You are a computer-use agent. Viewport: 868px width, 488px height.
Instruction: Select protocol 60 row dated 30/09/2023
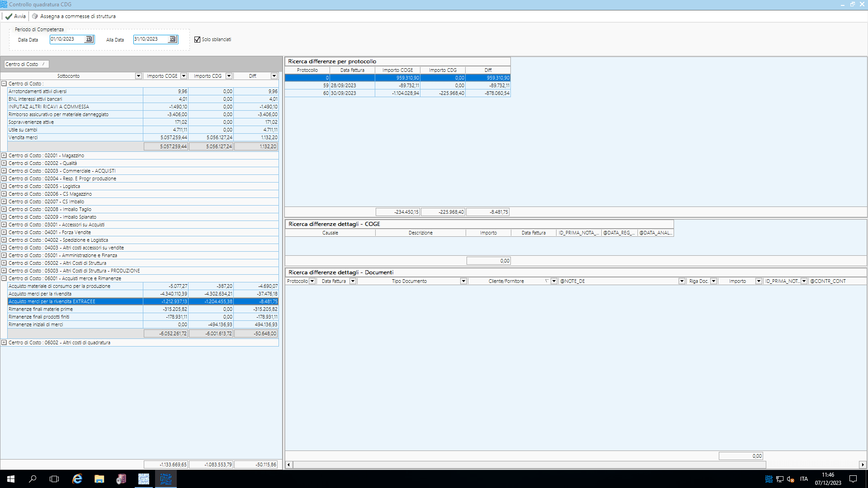coord(397,93)
